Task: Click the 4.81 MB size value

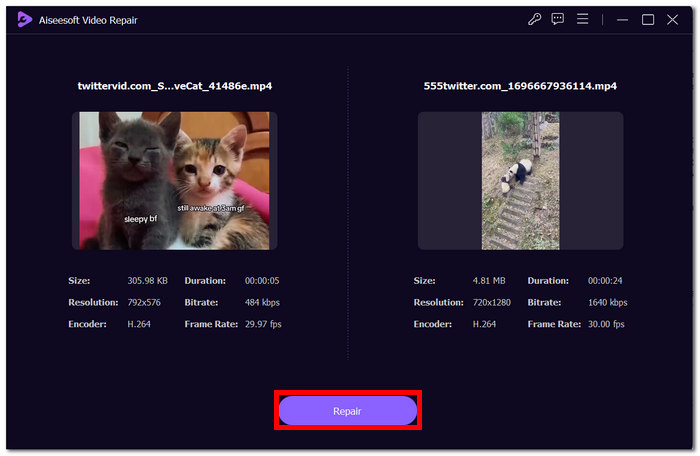Action: (489, 280)
